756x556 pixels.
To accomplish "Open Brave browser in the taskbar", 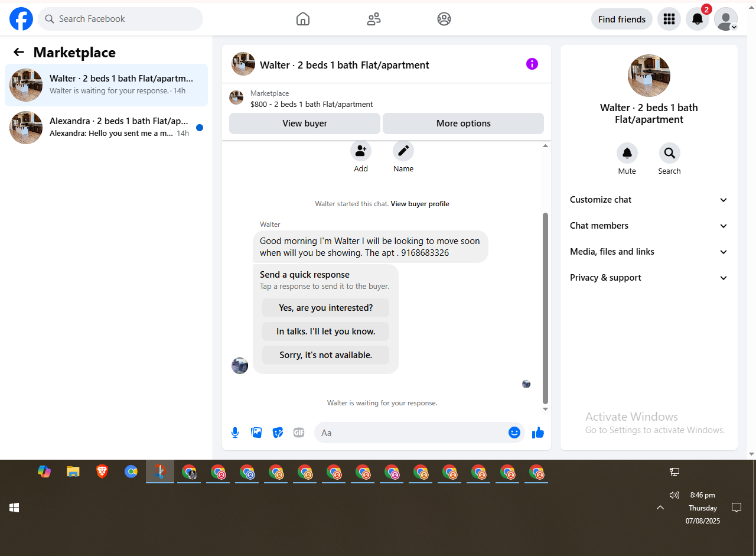I will tap(102, 472).
